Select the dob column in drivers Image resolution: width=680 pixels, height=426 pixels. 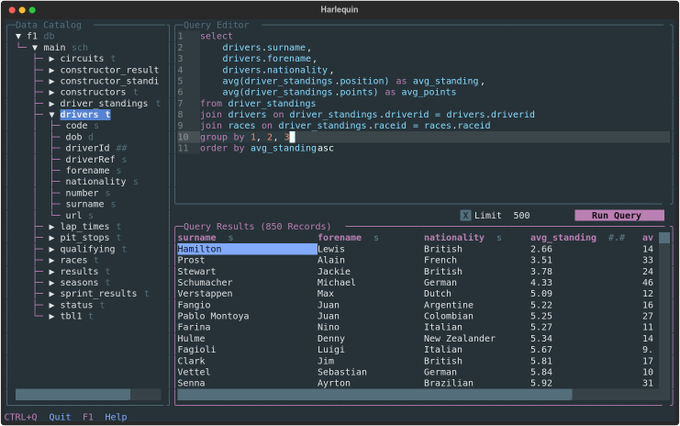pos(74,137)
